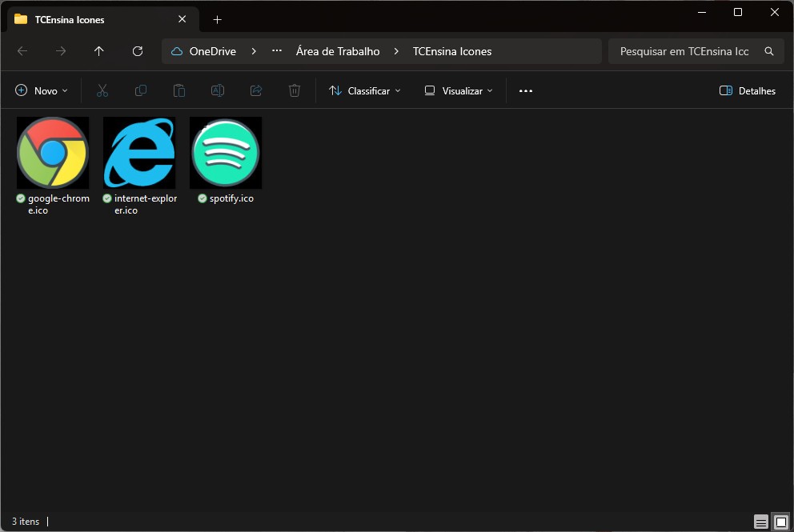Select the spotify.ico file thumbnail
Image resolution: width=794 pixels, height=532 pixels.
pyautogui.click(x=226, y=153)
